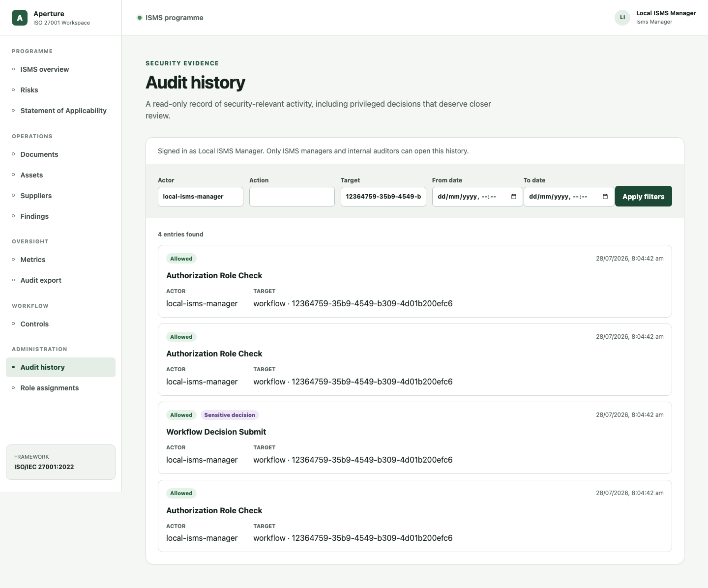
Task: Click the Allowed badge on Workflow Decision Submit
Action: click(181, 415)
